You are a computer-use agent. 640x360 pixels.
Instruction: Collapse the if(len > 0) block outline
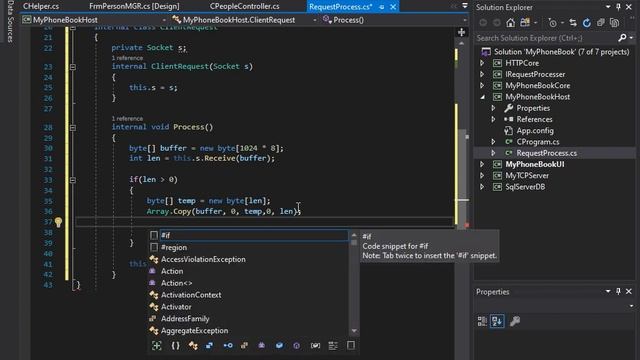(x=73, y=180)
